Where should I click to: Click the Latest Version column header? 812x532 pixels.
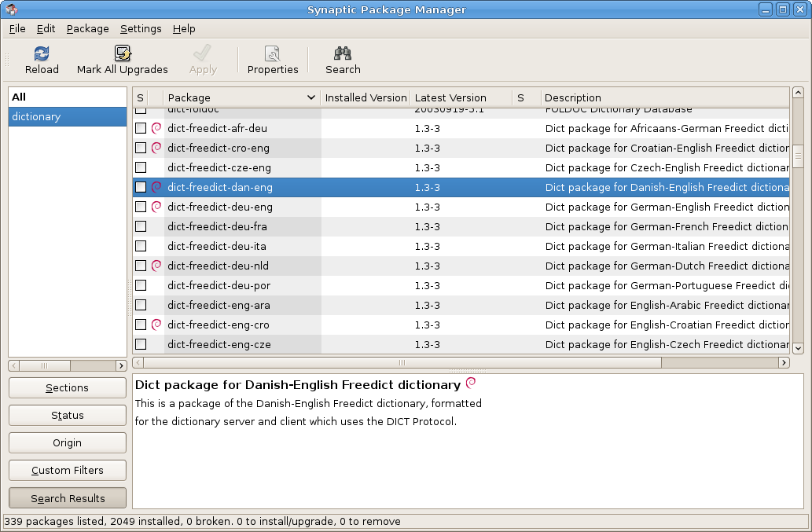pyautogui.click(x=461, y=97)
